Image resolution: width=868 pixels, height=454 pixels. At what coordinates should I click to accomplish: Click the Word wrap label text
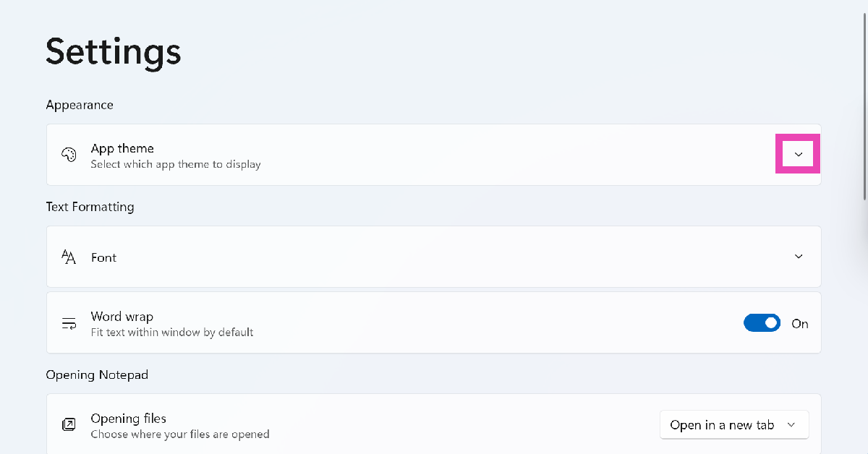122,317
